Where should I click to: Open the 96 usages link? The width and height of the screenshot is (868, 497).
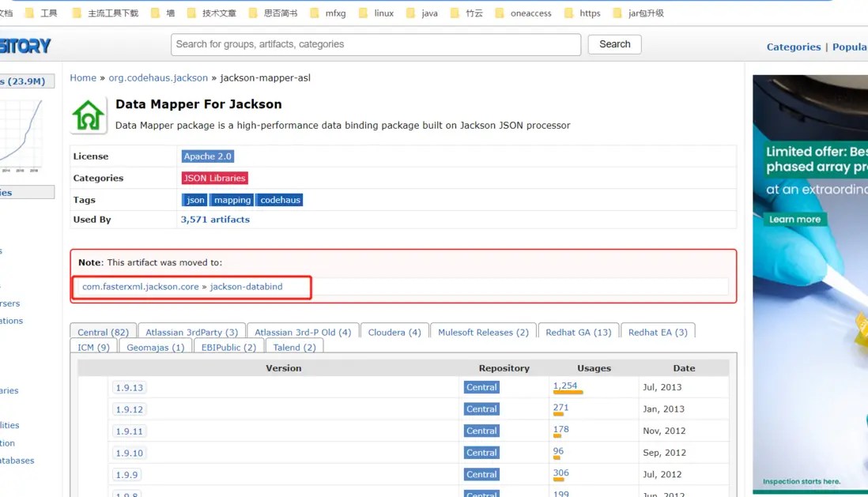coord(558,451)
